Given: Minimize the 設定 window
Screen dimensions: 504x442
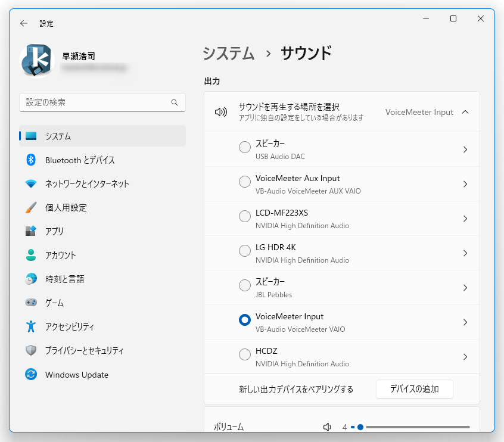Looking at the screenshot, I should (426, 18).
